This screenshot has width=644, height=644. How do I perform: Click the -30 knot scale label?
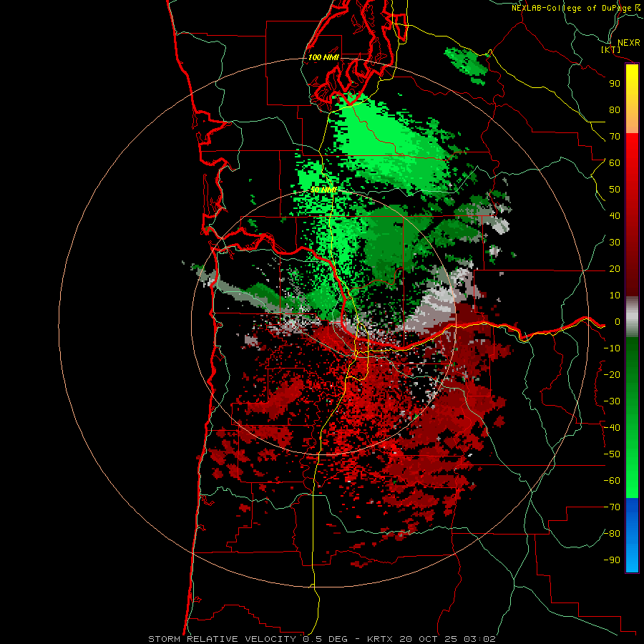pyautogui.click(x=612, y=401)
